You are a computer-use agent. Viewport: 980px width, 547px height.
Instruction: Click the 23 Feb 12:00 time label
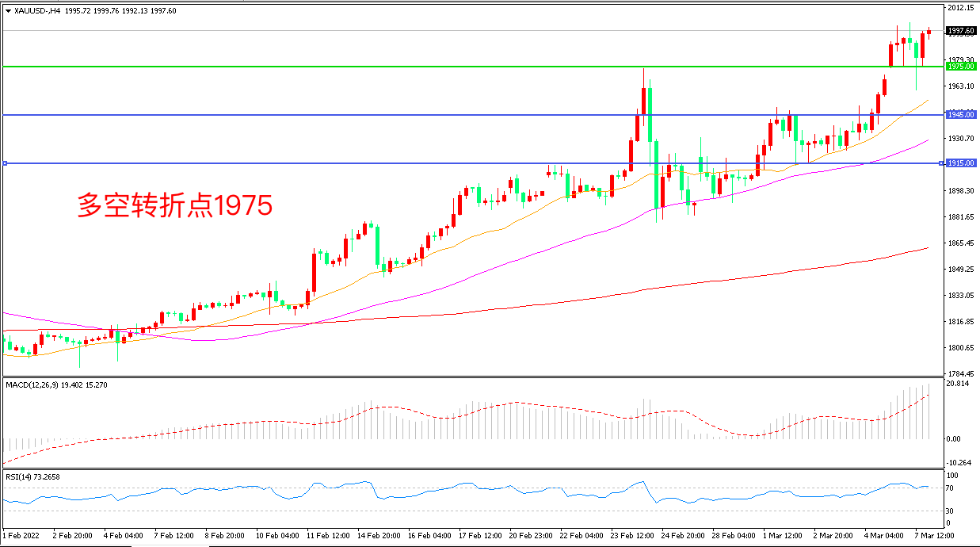click(x=631, y=535)
